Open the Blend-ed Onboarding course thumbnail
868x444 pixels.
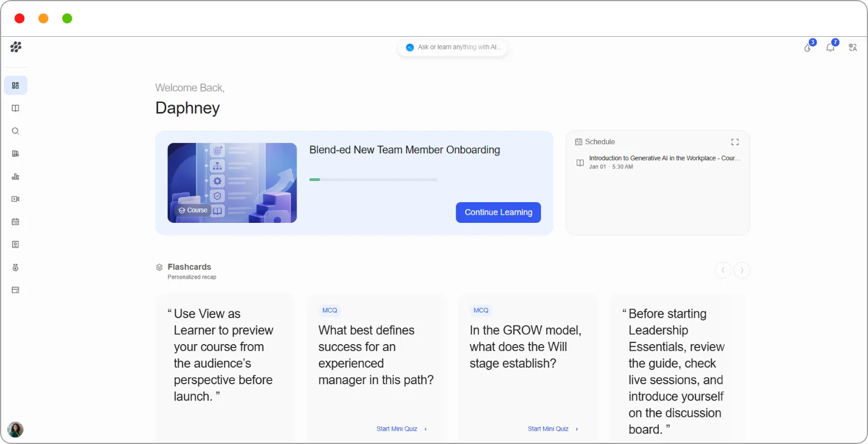coord(232,183)
